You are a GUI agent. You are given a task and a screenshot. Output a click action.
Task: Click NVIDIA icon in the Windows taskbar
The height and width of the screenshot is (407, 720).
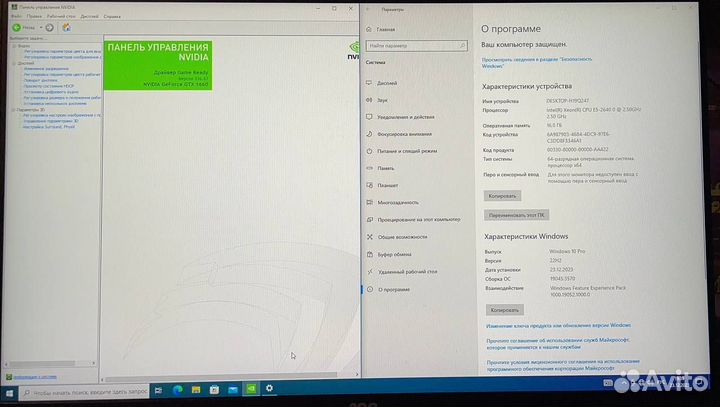(x=250, y=387)
